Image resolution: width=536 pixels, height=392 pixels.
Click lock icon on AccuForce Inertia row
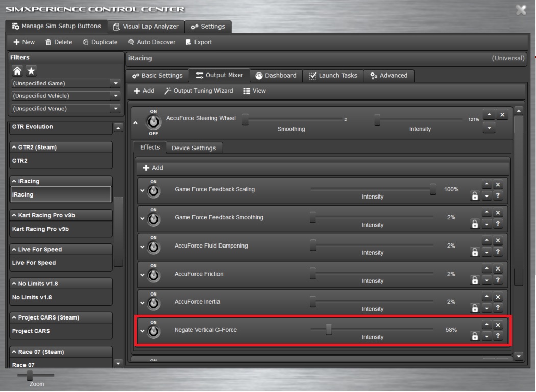[475, 308]
